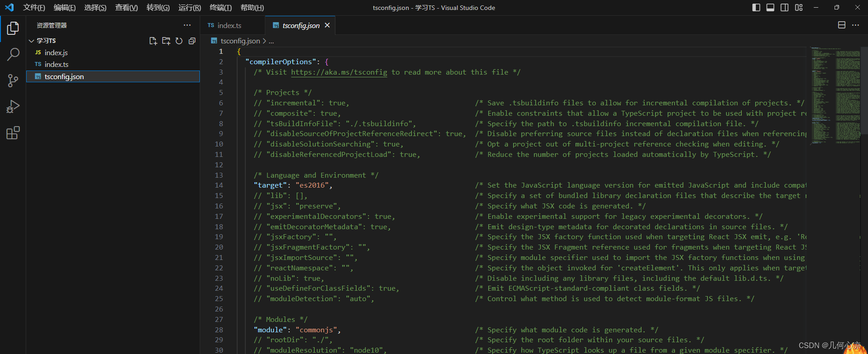Select tsconfig.json in the explorer tree

point(113,76)
